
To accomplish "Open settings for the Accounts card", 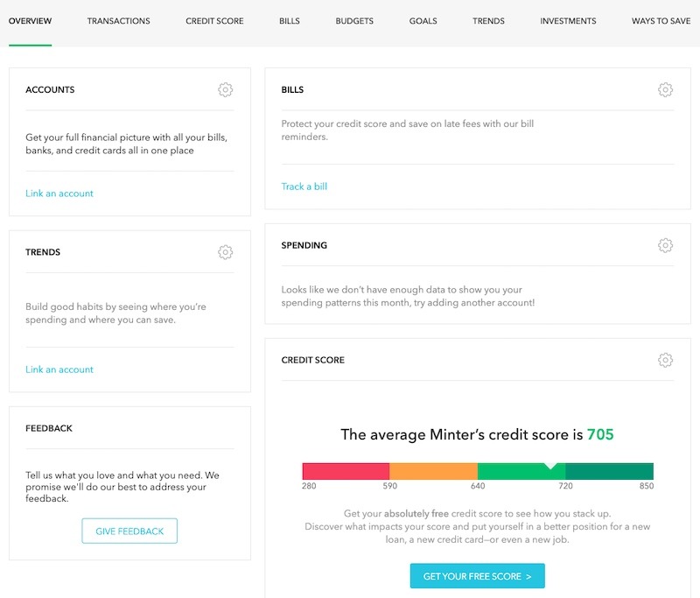I will pos(227,88).
